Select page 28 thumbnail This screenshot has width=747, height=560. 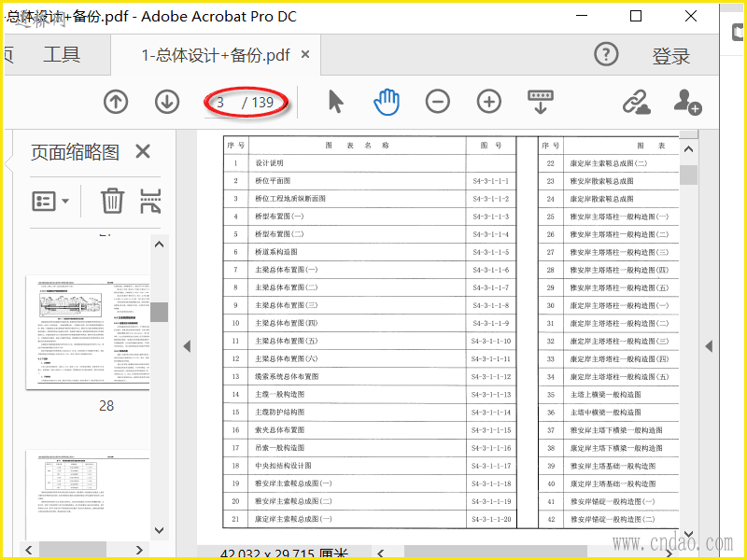point(88,332)
